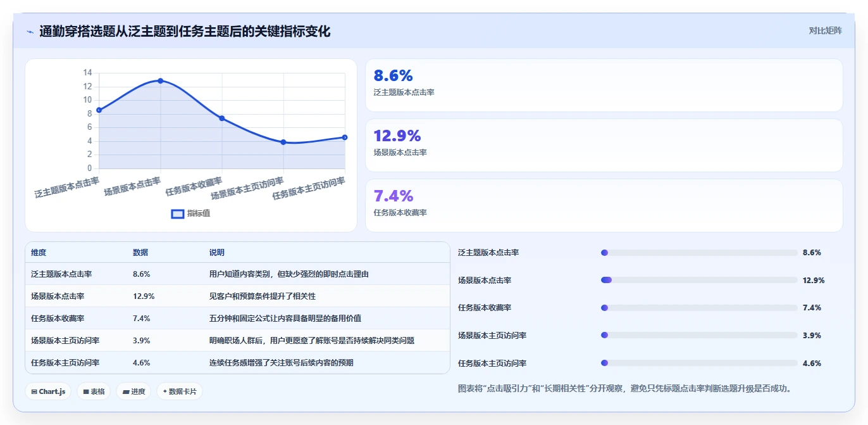Click the 12.9% data card
The image size is (868, 425).
[604, 145]
